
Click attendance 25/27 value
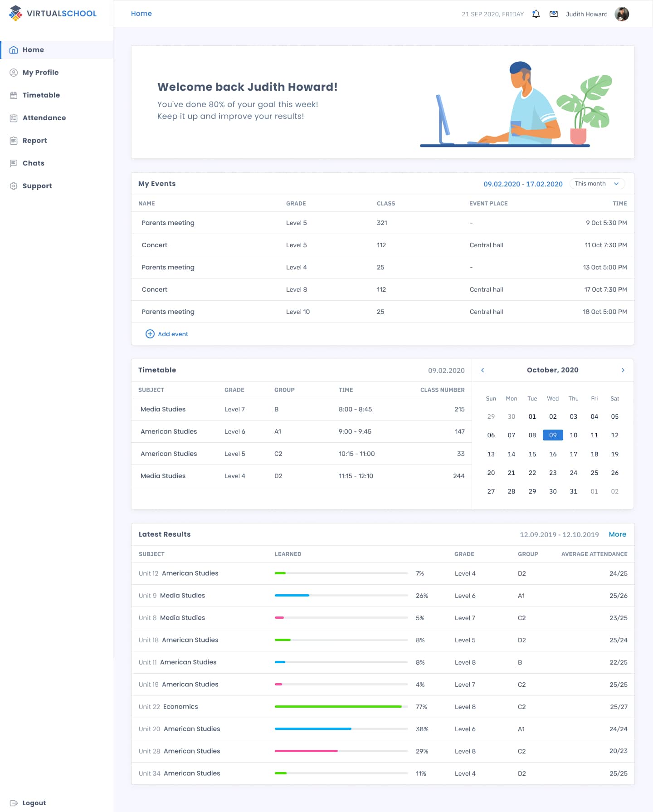[619, 707]
